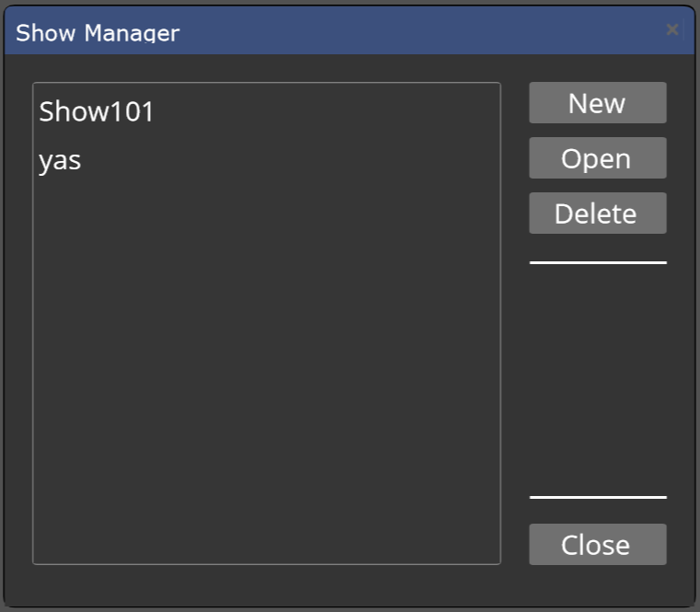
Task: Click the Delete button
Action: 598,214
